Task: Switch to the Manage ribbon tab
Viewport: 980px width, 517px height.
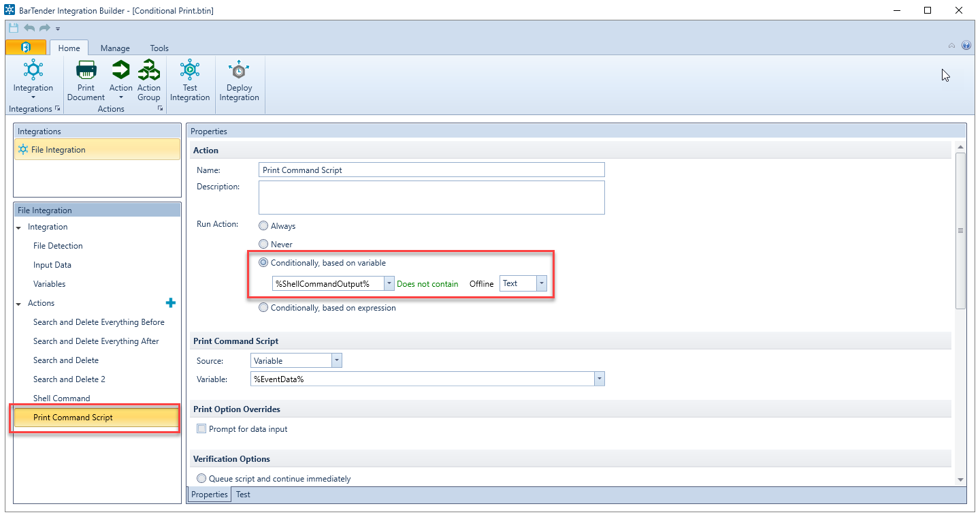Action: (115, 48)
